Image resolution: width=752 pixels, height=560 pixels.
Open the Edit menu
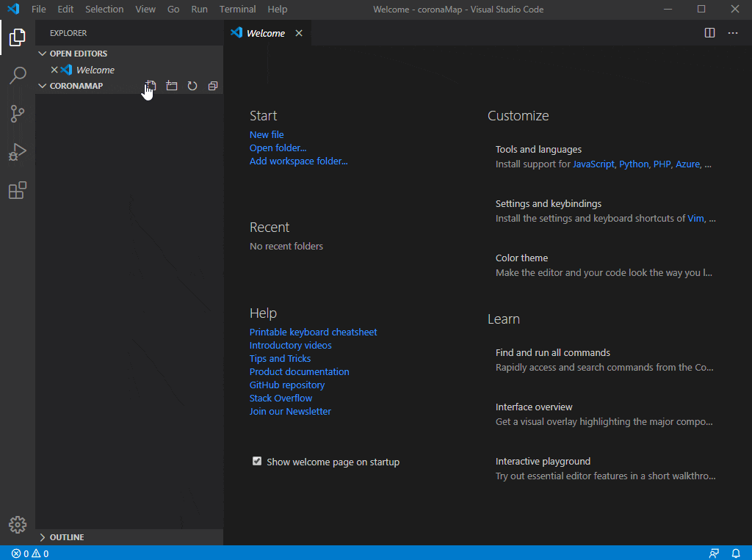coord(65,9)
